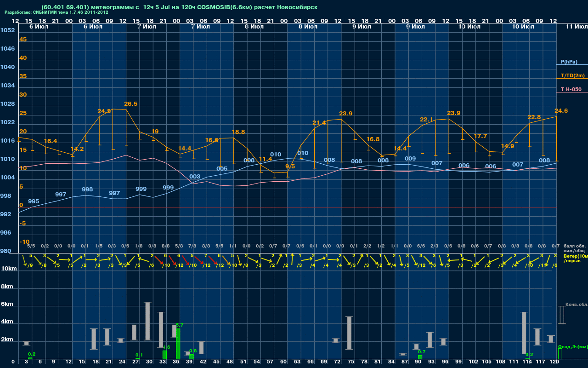Click the temperature label 14.9
The height and width of the screenshot is (368, 588).
pos(508,146)
